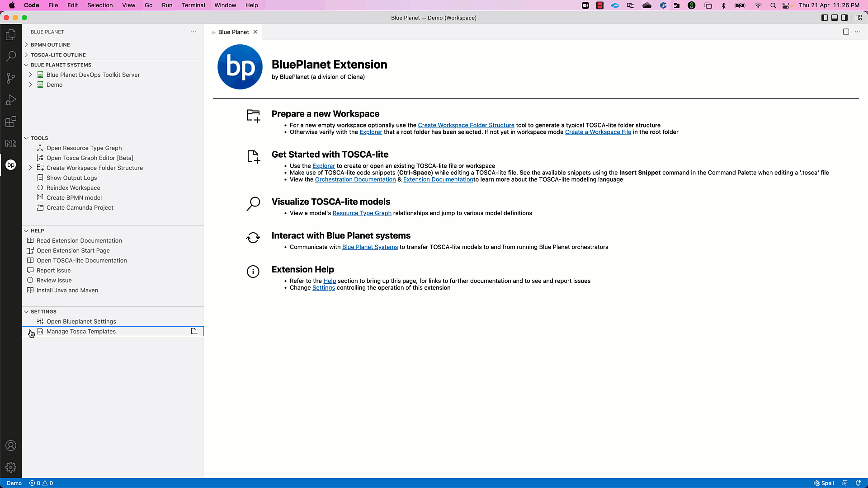Click the feedback icon in status bar
The image size is (868, 488).
(844, 483)
